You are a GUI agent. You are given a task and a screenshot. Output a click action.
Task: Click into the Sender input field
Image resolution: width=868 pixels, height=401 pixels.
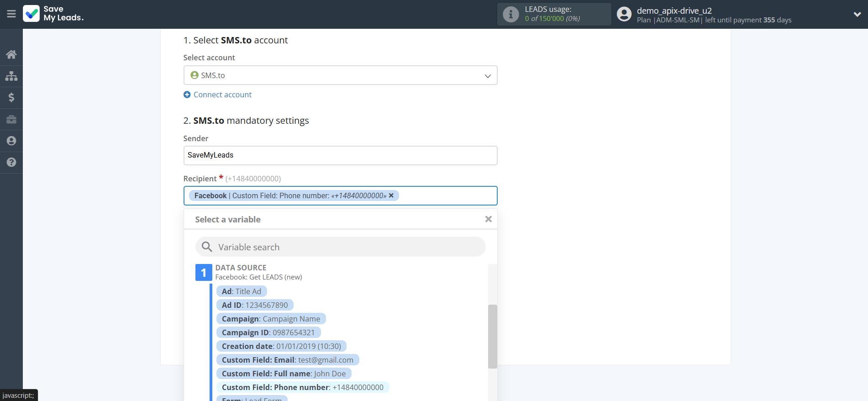point(340,155)
